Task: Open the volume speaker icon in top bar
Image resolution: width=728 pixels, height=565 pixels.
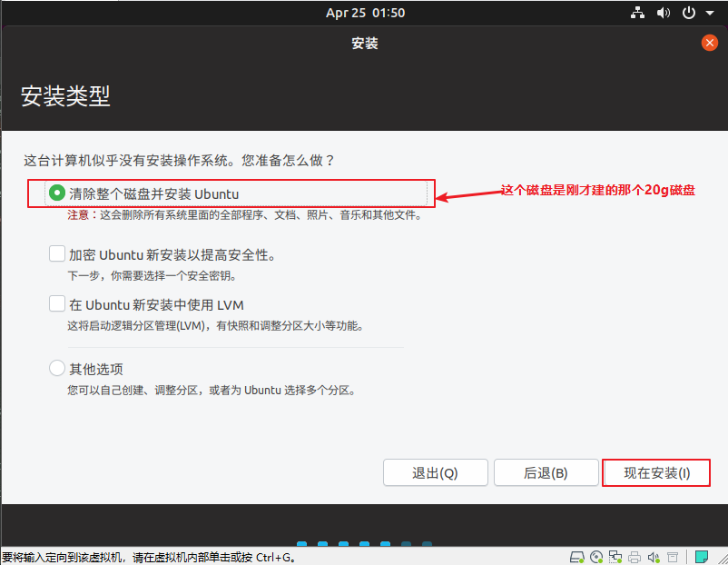Action: tap(663, 13)
